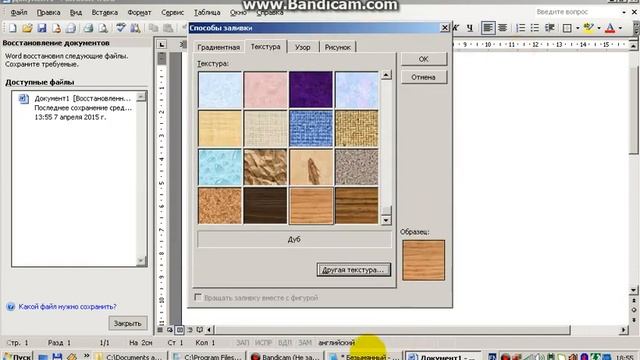This screenshot has width=640, height=360.
Task: Select the oak texture with highlighted border
Action: [311, 206]
